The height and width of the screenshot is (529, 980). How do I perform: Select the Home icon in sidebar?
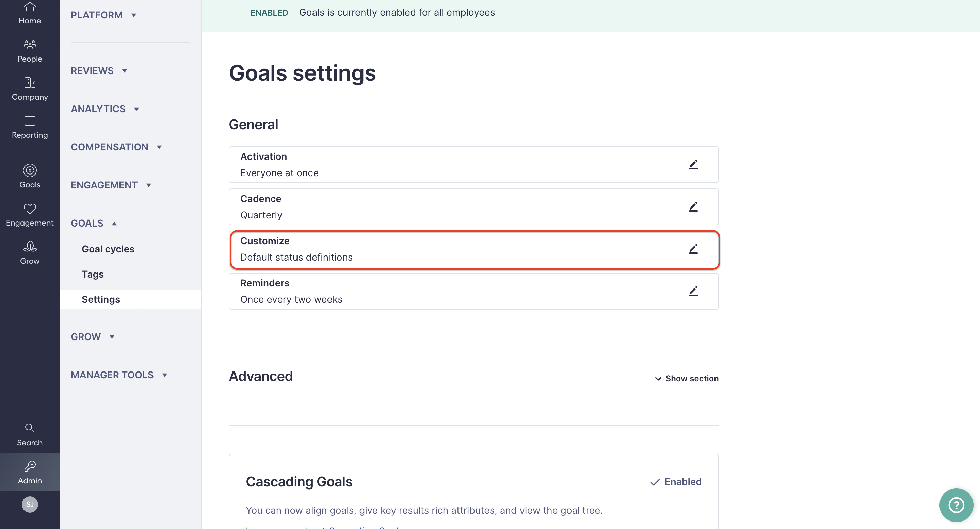click(30, 12)
